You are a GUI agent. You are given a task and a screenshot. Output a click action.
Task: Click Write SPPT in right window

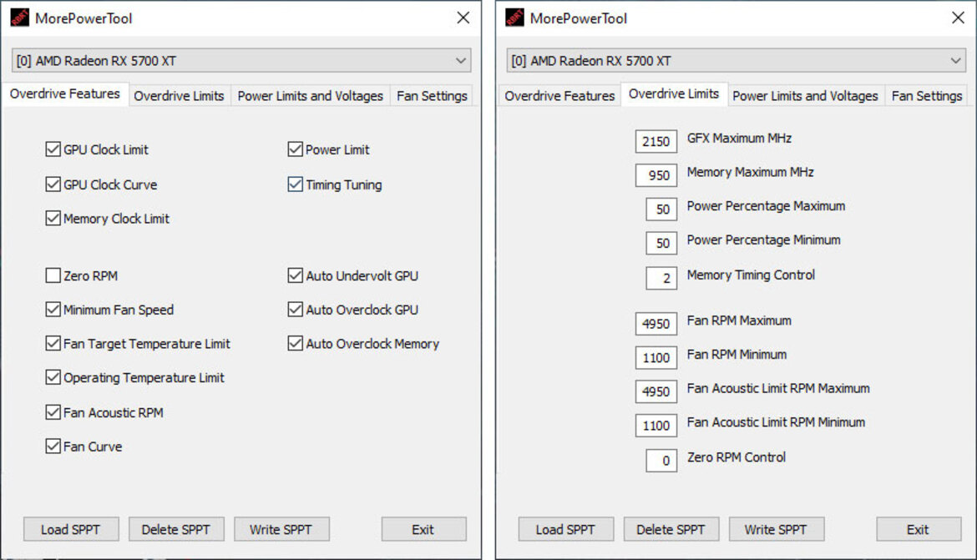tap(777, 529)
